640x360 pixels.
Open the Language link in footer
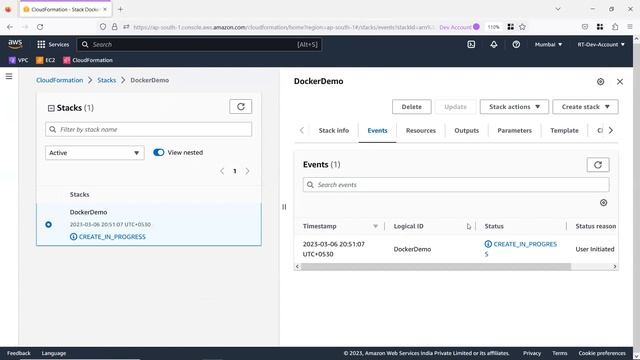click(x=53, y=353)
